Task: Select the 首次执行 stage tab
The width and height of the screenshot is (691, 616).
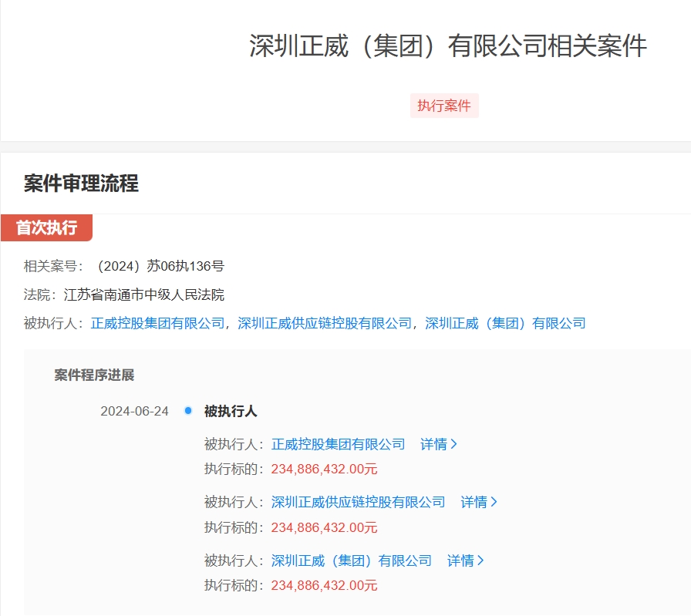Action: (47, 227)
